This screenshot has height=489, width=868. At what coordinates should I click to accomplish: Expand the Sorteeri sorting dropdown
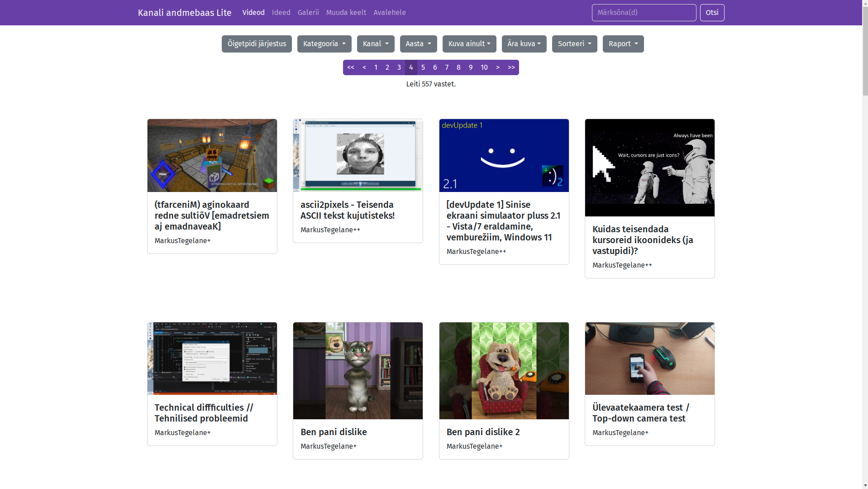(x=574, y=44)
